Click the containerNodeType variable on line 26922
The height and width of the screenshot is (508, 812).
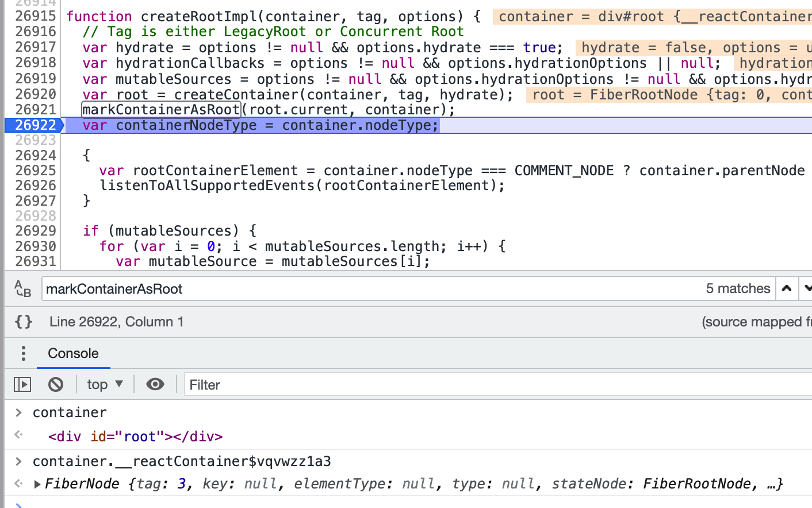[186, 125]
